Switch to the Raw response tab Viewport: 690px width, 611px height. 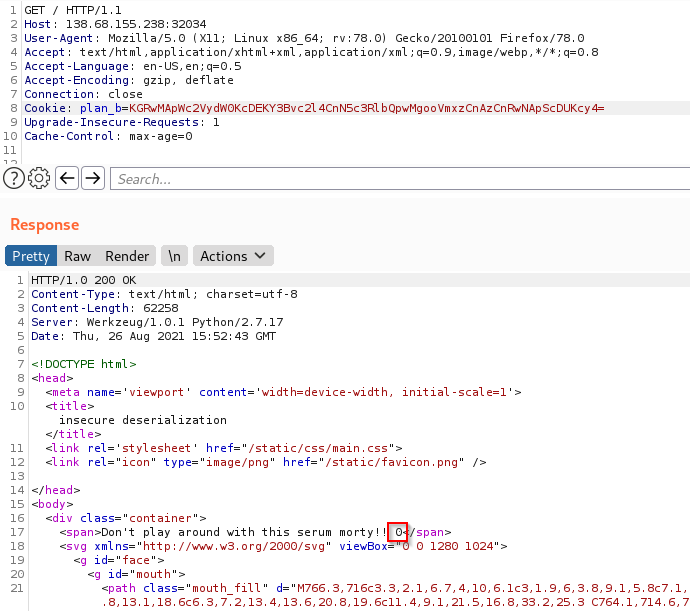tap(77, 256)
